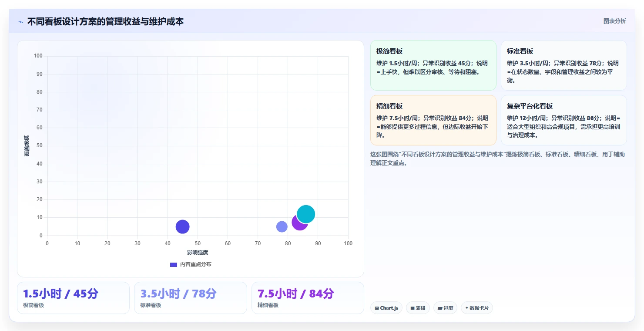Click the 表格 tag chip
This screenshot has width=644, height=331.
pos(418,308)
